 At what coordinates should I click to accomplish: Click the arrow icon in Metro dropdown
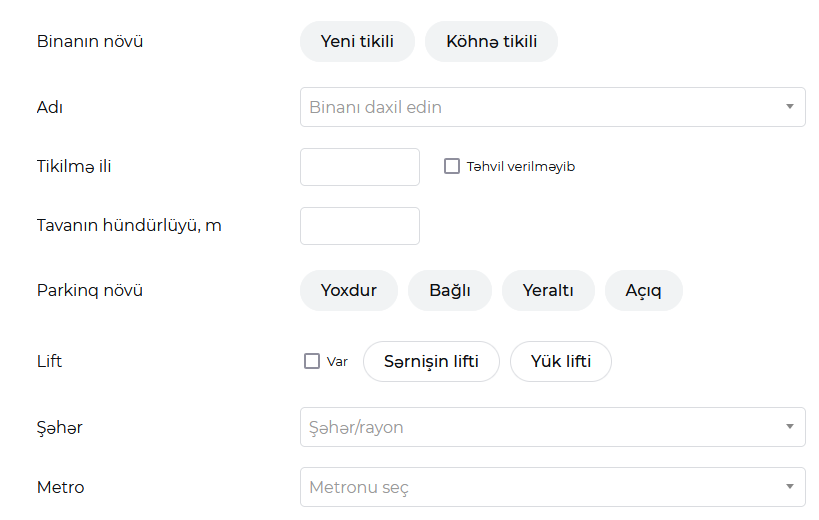click(790, 487)
